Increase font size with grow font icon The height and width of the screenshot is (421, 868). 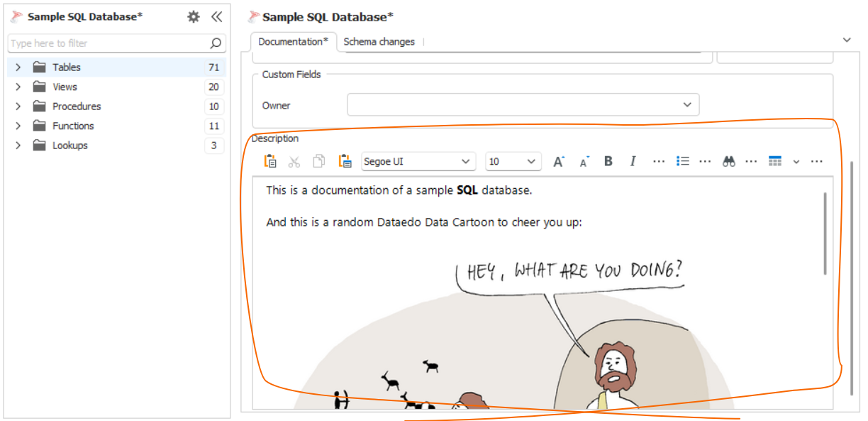coord(559,162)
